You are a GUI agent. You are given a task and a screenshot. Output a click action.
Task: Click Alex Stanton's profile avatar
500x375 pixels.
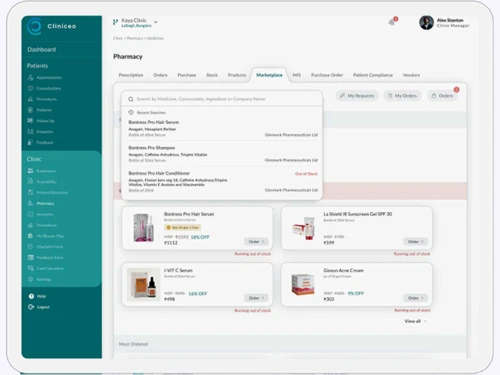click(426, 23)
